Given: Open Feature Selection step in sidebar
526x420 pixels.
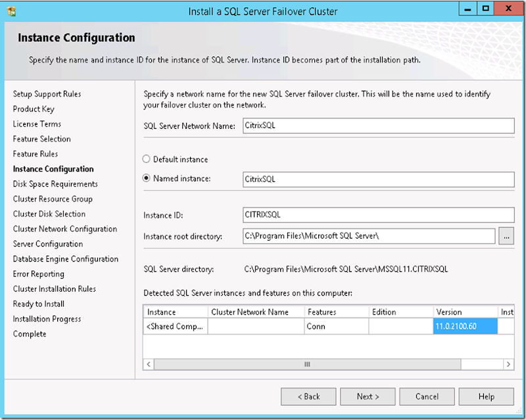Looking at the screenshot, I should click(41, 139).
